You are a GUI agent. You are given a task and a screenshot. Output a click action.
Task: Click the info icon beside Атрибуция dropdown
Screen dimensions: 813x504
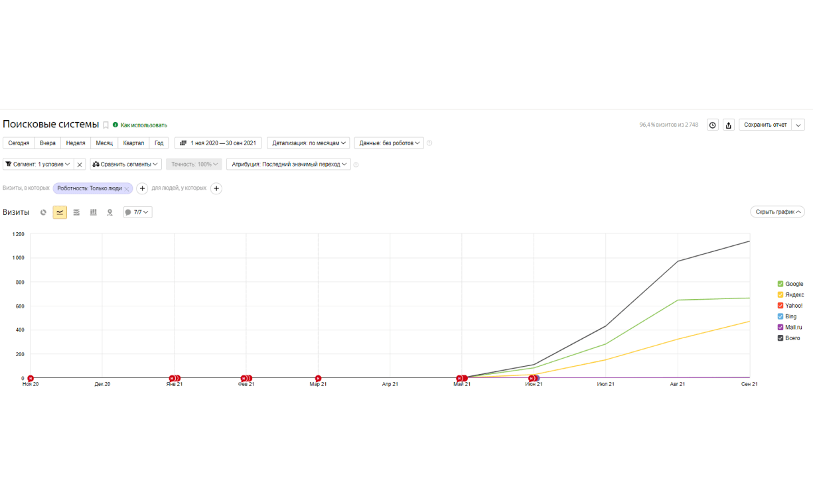tap(356, 164)
